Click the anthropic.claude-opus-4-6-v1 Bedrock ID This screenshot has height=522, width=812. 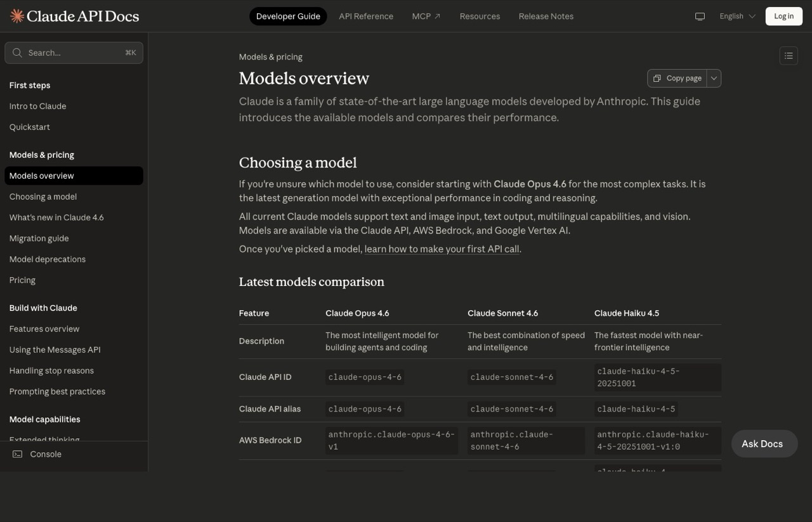(x=391, y=441)
